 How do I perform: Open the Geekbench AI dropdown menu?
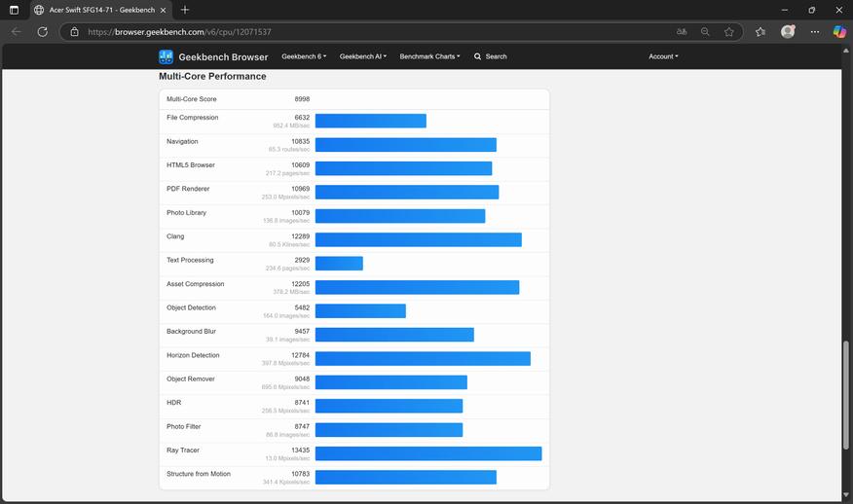click(x=363, y=56)
